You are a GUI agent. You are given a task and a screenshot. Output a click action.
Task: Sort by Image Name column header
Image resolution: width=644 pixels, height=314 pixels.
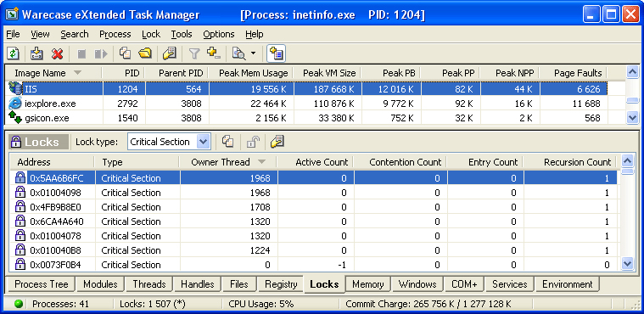pos(54,73)
